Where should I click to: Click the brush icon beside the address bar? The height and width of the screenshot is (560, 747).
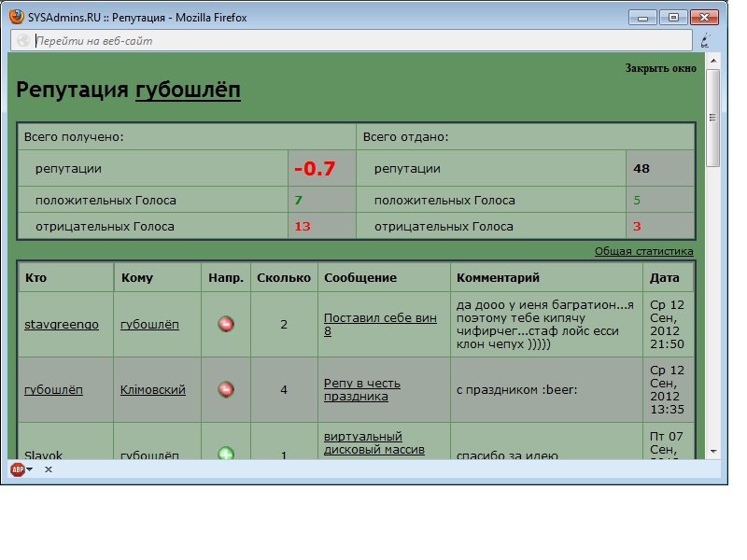[706, 41]
